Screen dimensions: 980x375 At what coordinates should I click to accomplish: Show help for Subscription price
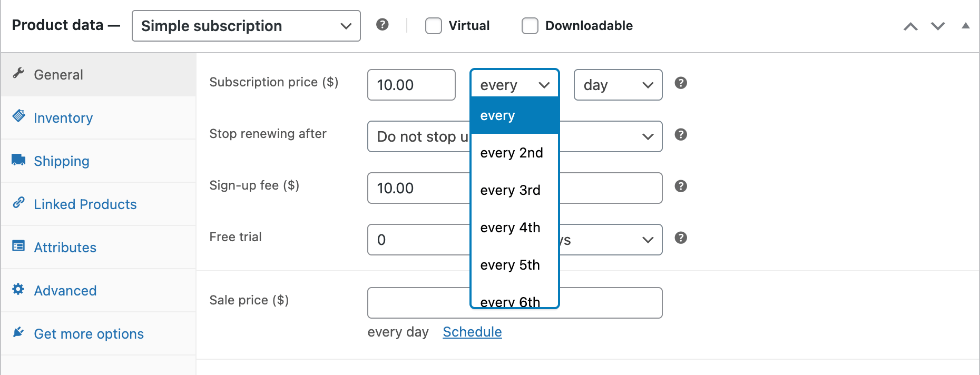pyautogui.click(x=681, y=83)
